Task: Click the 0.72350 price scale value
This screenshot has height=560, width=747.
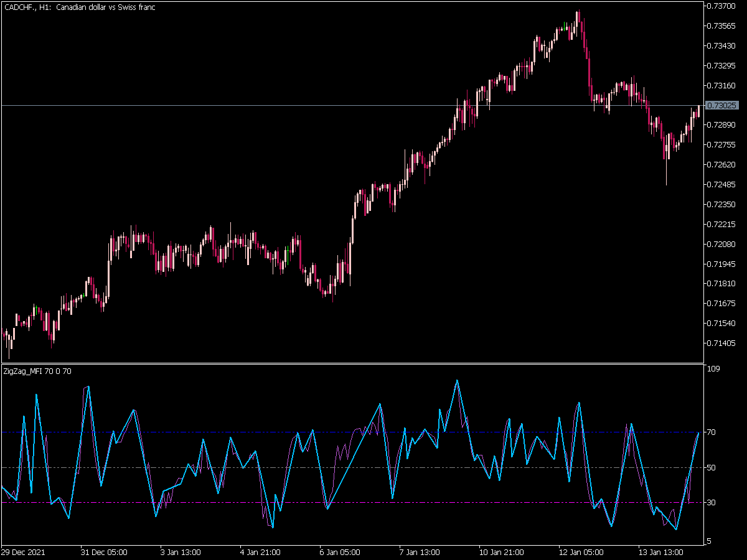Action: coord(721,205)
